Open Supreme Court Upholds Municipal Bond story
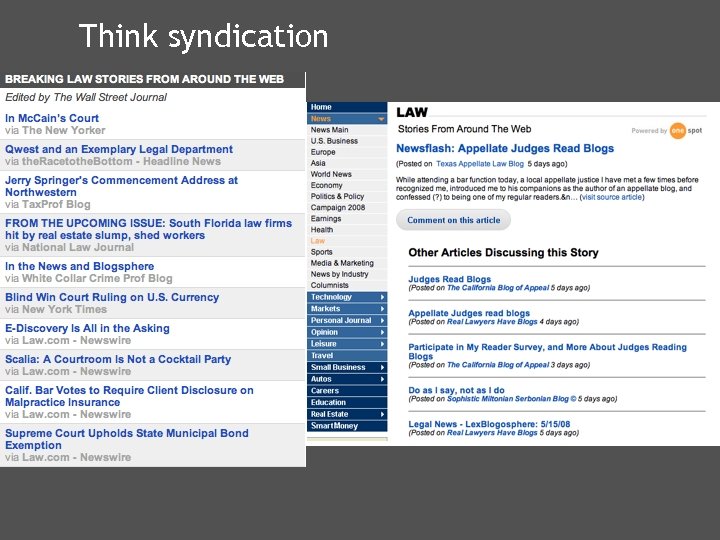 click(x=127, y=439)
